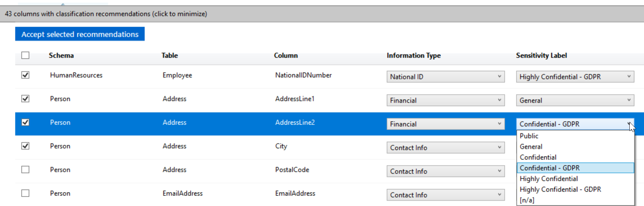
Task: Toggle the select-all checkbox in header row
Action: coord(25,55)
